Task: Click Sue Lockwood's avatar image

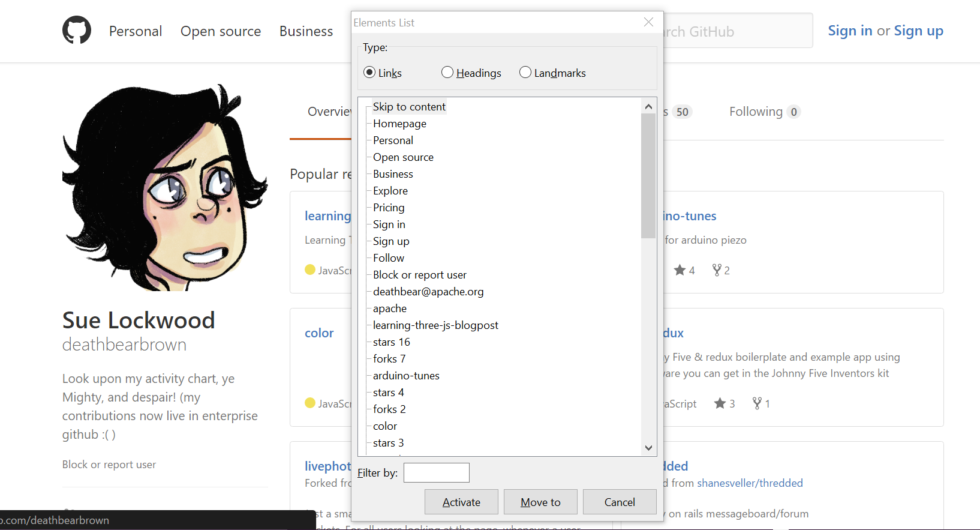Action: tap(165, 187)
